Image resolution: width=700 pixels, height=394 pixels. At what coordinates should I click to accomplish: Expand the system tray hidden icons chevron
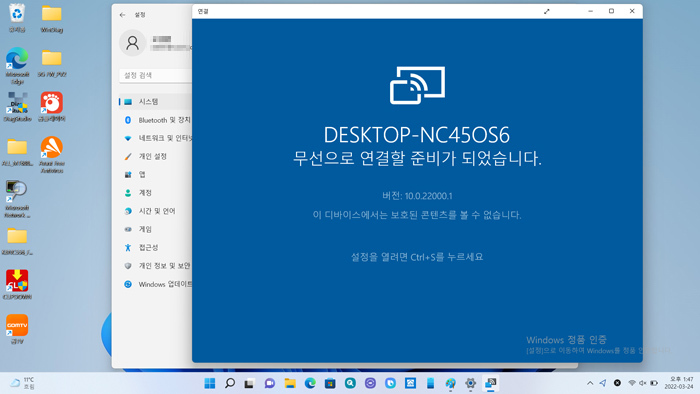590,383
